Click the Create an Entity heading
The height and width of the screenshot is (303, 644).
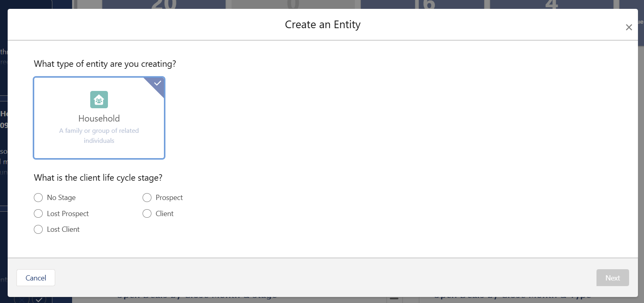[323, 25]
